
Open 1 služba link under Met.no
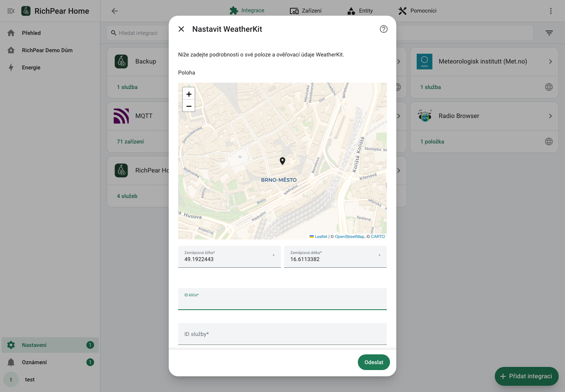tap(430, 87)
